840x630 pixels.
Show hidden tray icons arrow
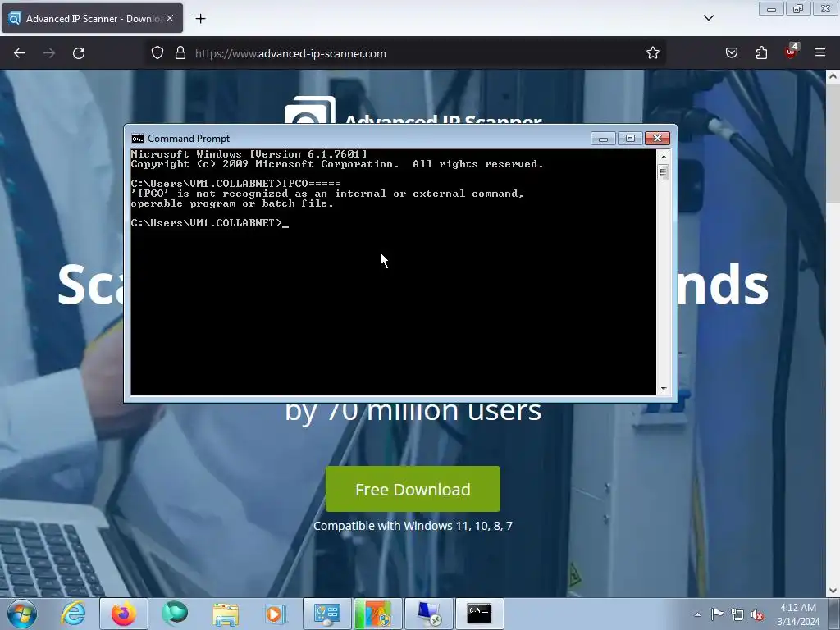coord(697,614)
